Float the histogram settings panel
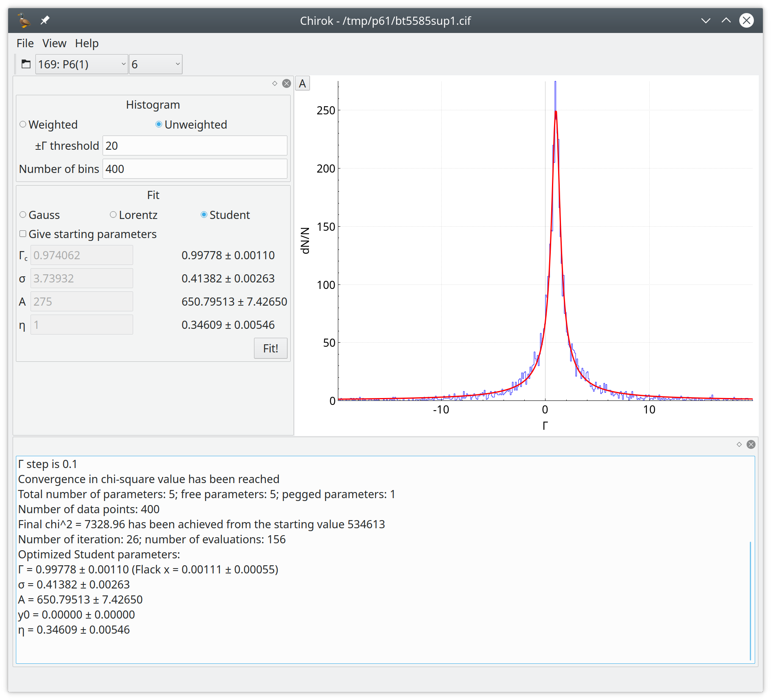Image resolution: width=771 pixels, height=700 pixels. pos(275,83)
